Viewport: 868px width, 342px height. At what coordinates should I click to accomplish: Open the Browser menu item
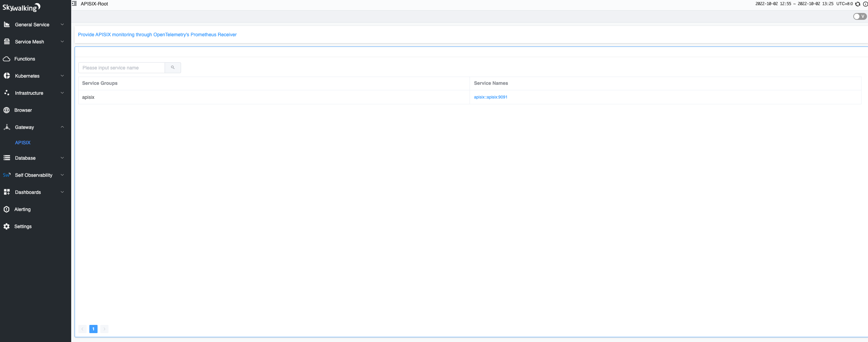coord(36,110)
